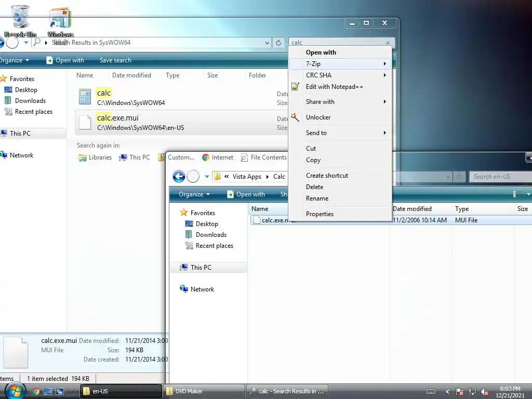
Task: Switch to the en-US taskbar button
Action: (121, 391)
